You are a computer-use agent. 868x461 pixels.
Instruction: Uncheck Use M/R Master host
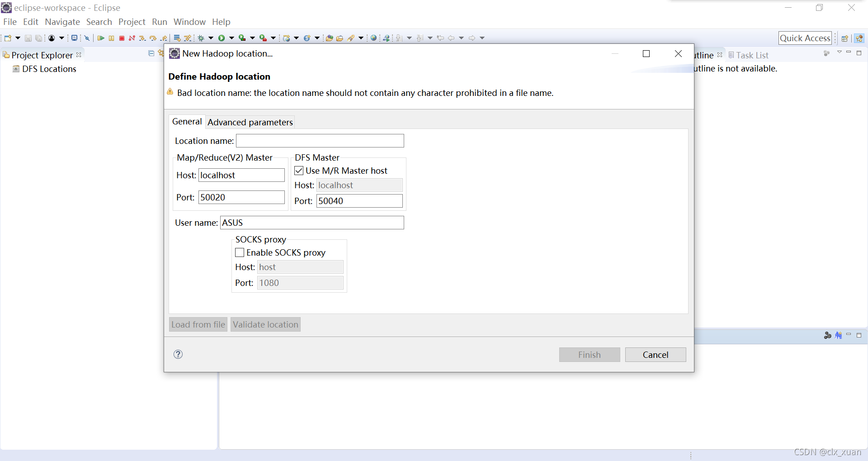pyautogui.click(x=299, y=171)
